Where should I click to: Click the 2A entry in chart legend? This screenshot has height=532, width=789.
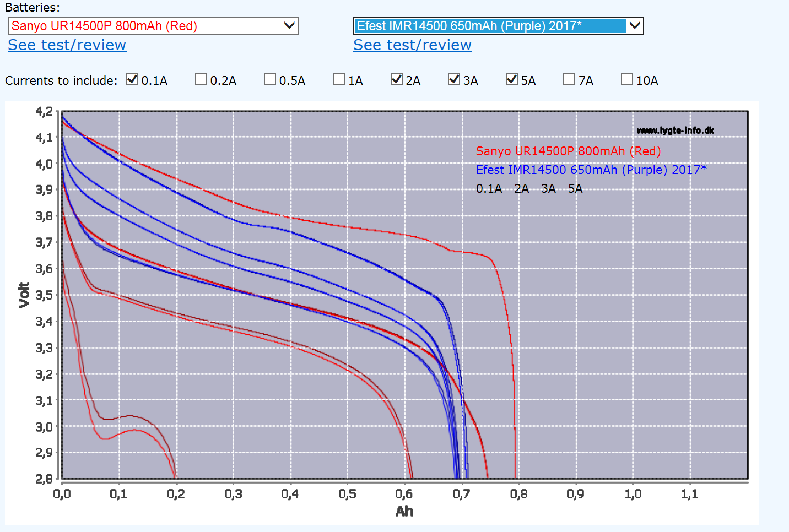click(x=521, y=188)
